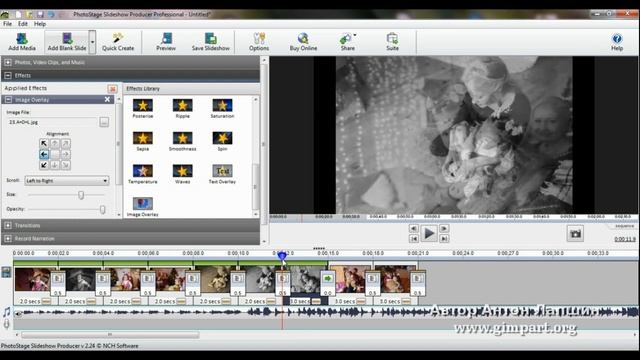Open slideshow Preview
Screen dimensions: 640x360
click(x=166, y=42)
